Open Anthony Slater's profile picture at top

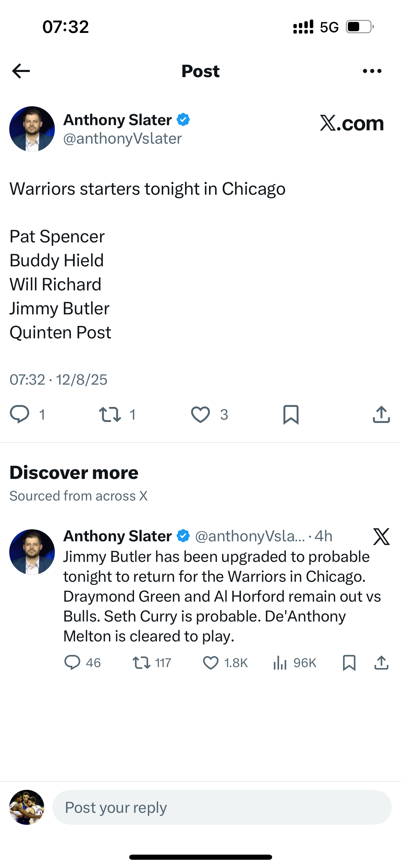pyautogui.click(x=32, y=129)
